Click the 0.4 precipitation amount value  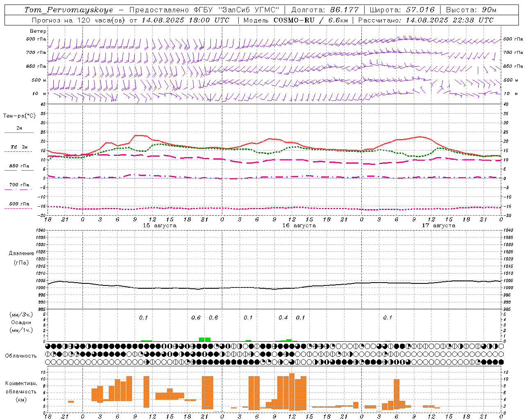[x=283, y=318]
